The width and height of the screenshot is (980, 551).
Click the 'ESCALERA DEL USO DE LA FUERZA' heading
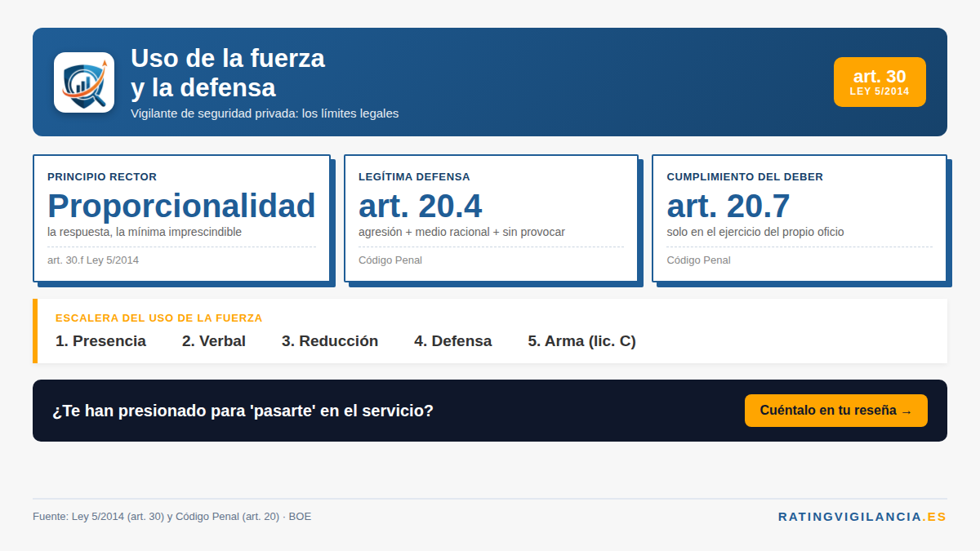[159, 318]
